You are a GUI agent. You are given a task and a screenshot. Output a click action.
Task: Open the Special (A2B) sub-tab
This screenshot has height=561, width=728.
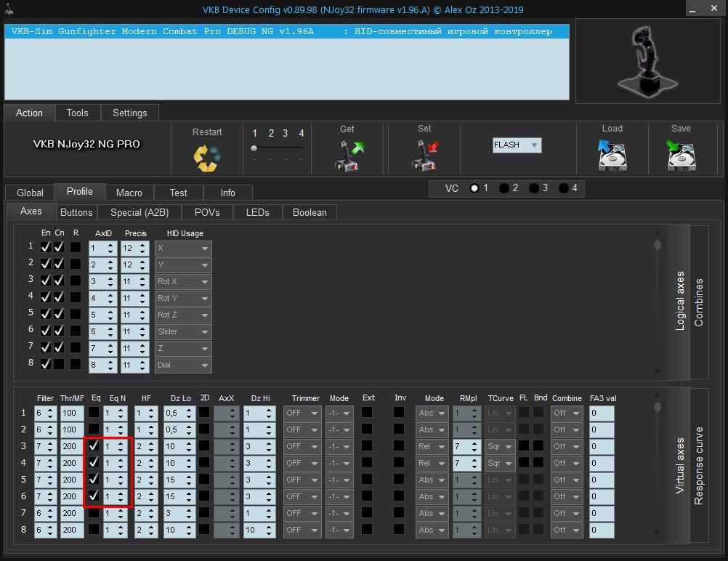pyautogui.click(x=139, y=212)
